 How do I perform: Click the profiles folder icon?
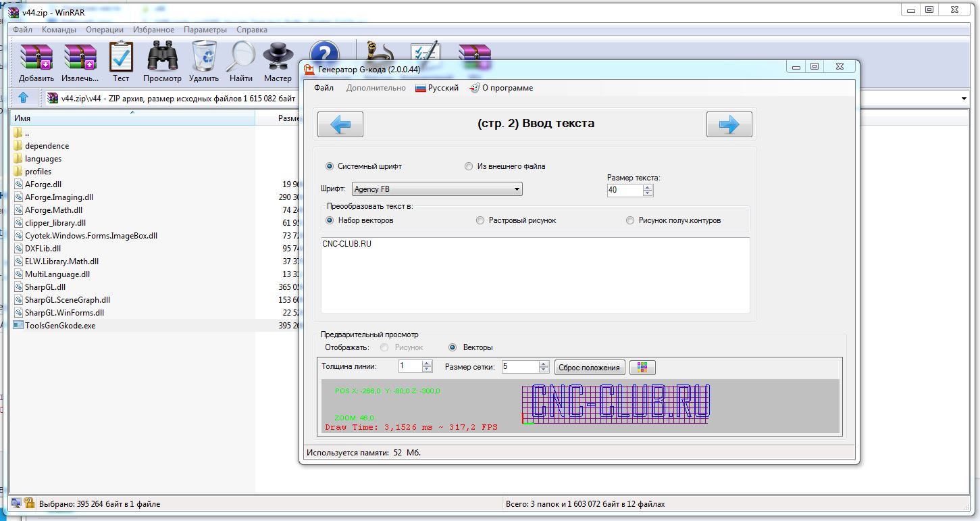pos(18,172)
